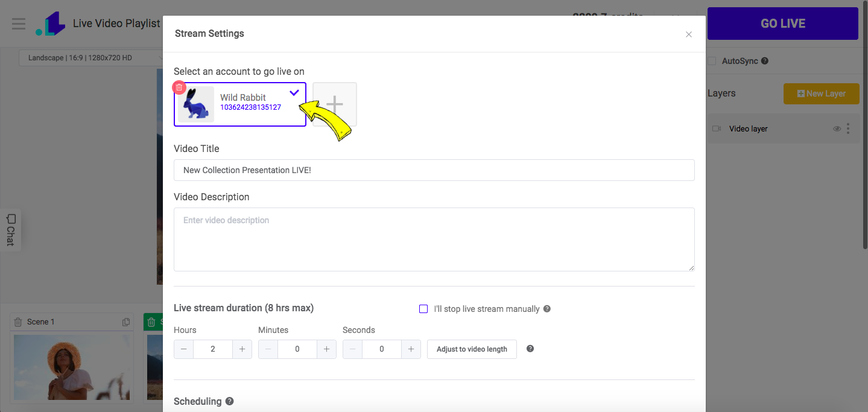Select the Video layer row

pos(783,128)
